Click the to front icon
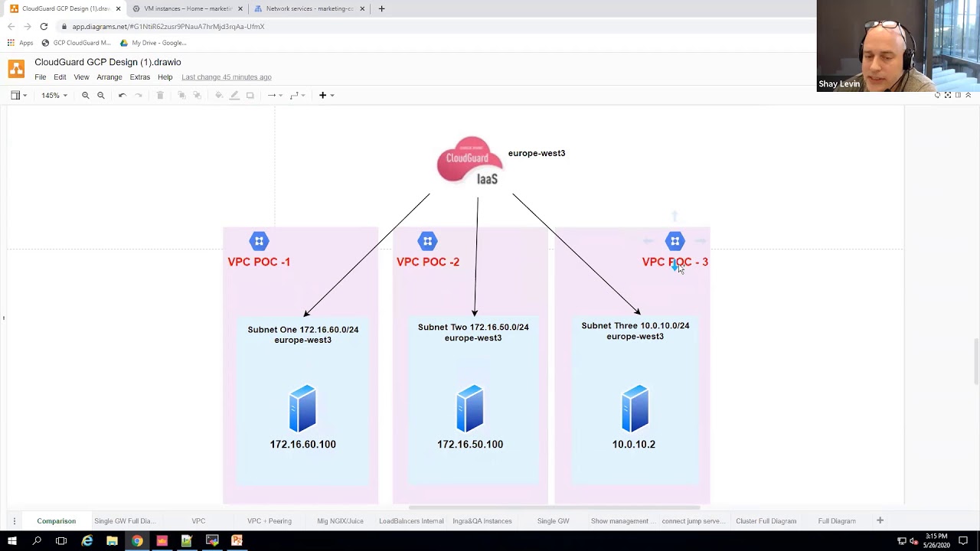Viewport: 980px width, 551px height. 181,95
